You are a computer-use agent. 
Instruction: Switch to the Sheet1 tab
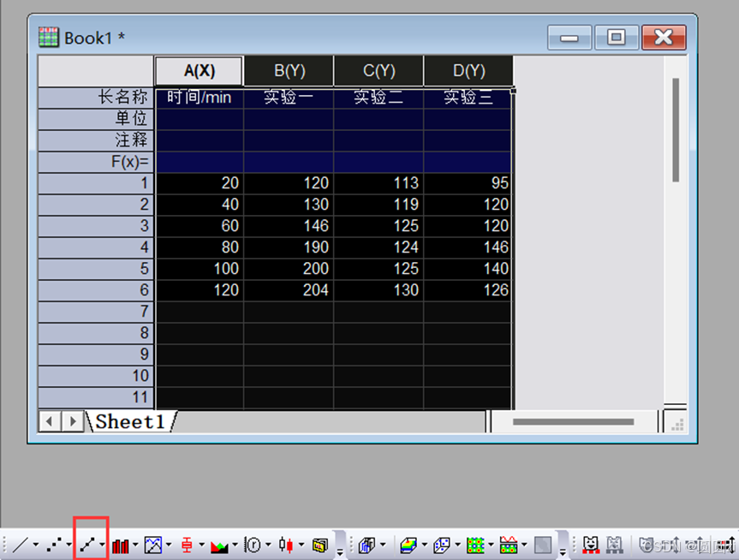click(x=130, y=421)
